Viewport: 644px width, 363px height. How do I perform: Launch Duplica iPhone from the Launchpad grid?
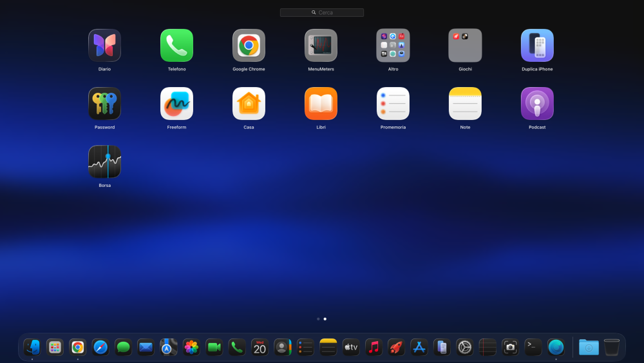tap(537, 46)
